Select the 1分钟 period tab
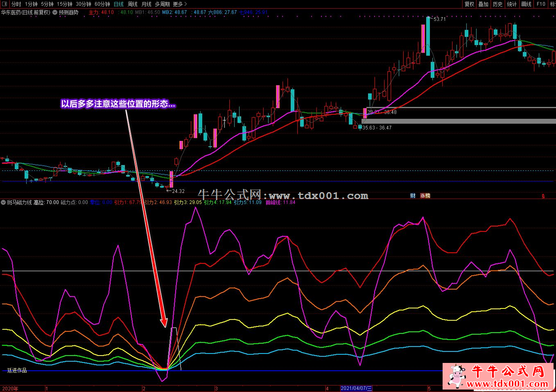The width and height of the screenshot is (556, 392). point(31,4)
